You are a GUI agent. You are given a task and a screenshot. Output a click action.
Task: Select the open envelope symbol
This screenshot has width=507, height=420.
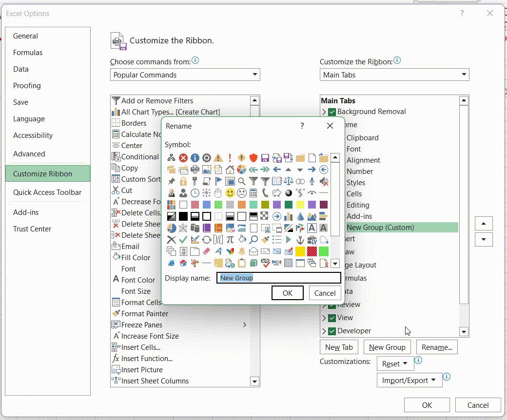[x=253, y=251]
